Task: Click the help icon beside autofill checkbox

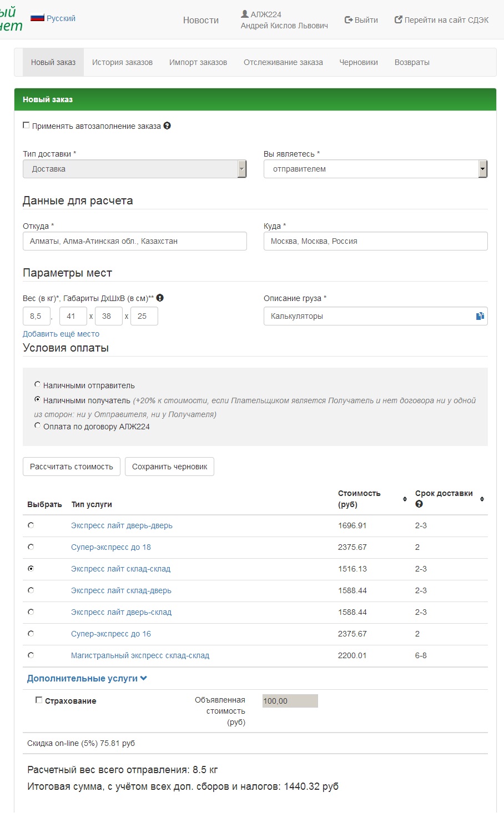Action: tap(167, 126)
